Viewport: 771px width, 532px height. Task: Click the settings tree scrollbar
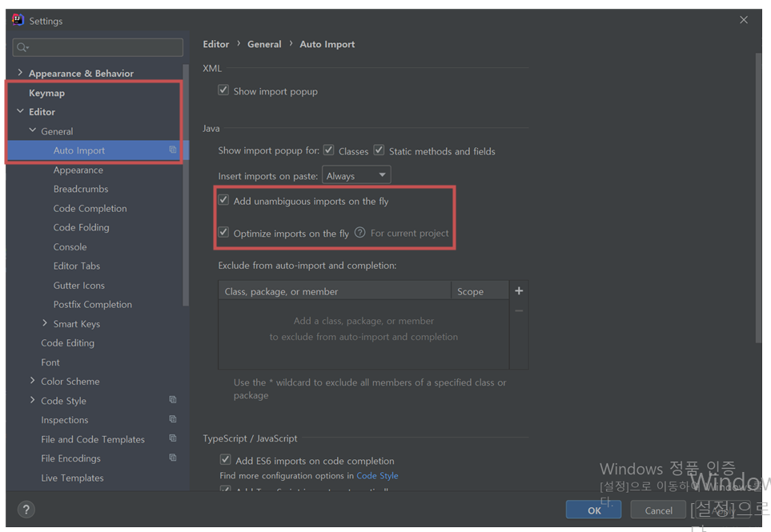[x=186, y=185]
